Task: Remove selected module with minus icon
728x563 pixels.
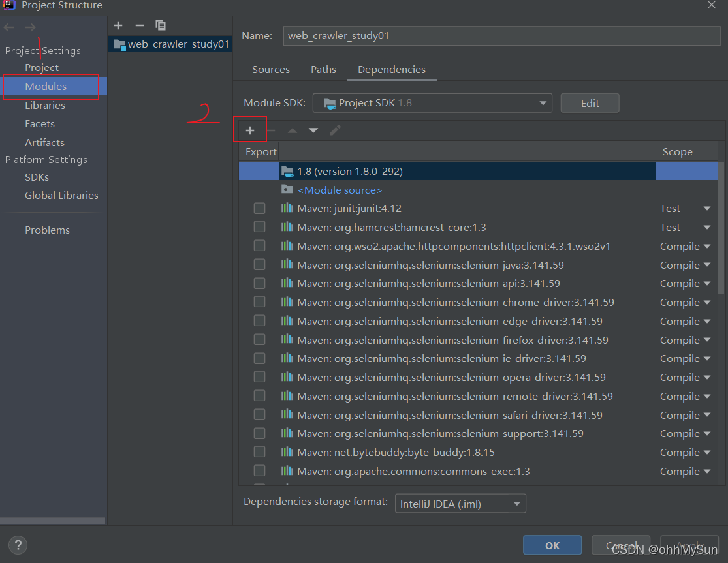Action: pyautogui.click(x=139, y=25)
